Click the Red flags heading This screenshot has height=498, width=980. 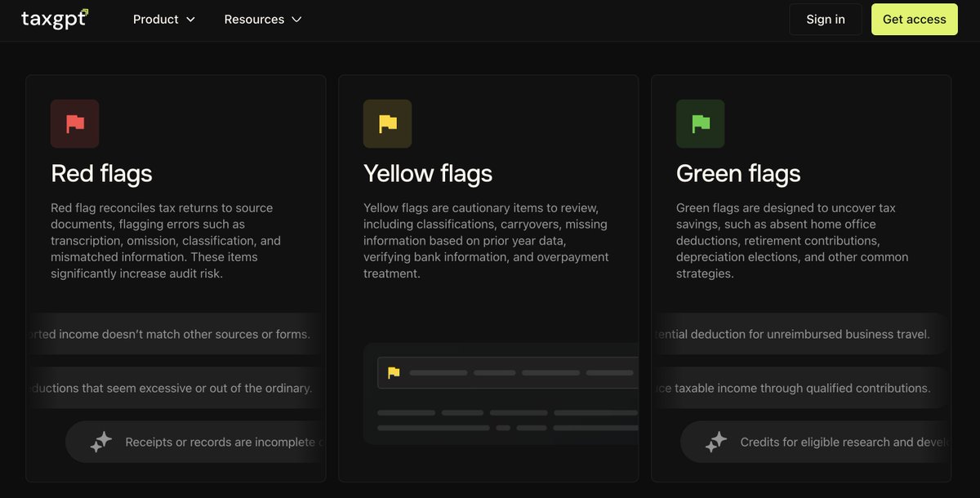[101, 173]
